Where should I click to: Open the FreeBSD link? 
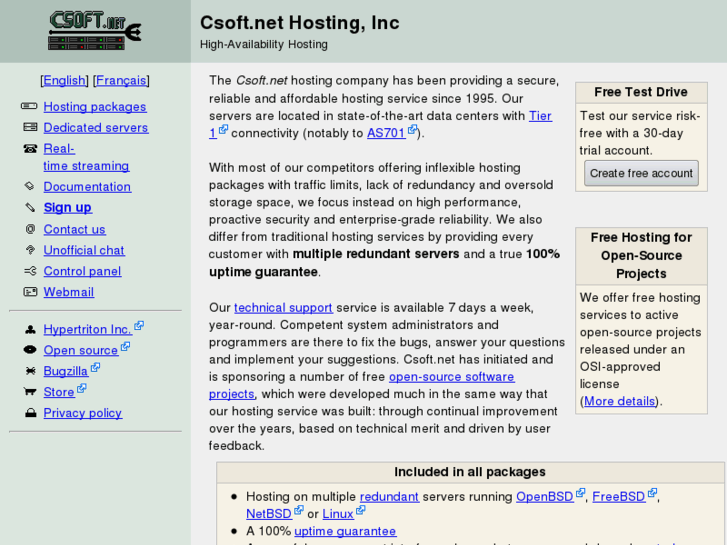click(x=619, y=497)
